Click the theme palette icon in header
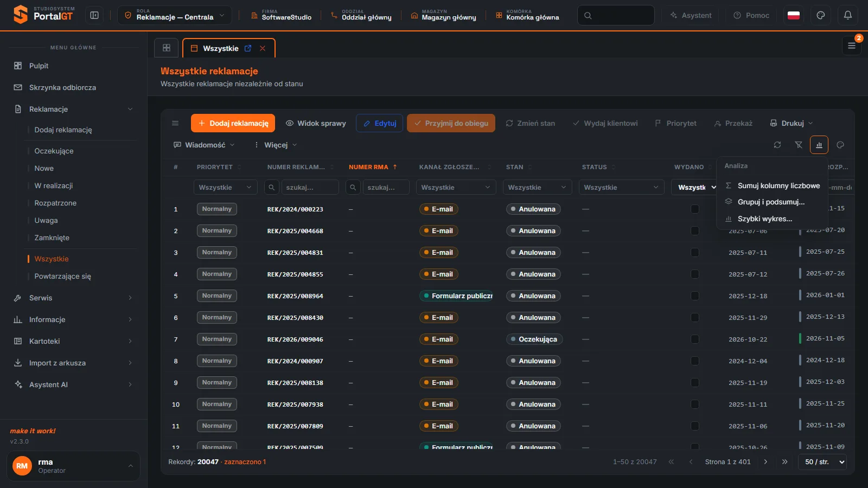868x488 pixels. tap(821, 15)
